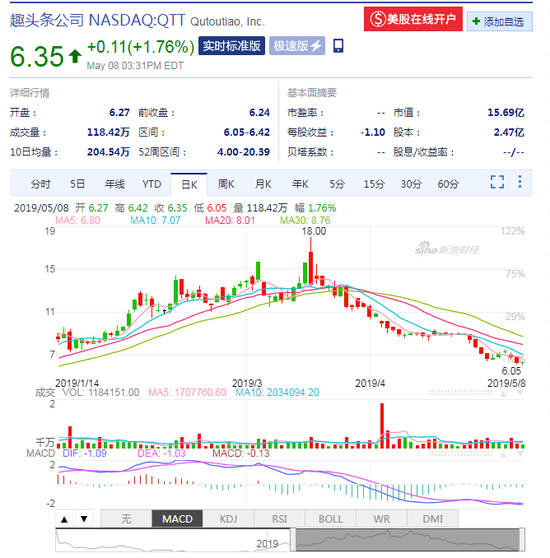The image size is (550, 558).
Task: Choose the MACD indicator
Action: pos(177,519)
